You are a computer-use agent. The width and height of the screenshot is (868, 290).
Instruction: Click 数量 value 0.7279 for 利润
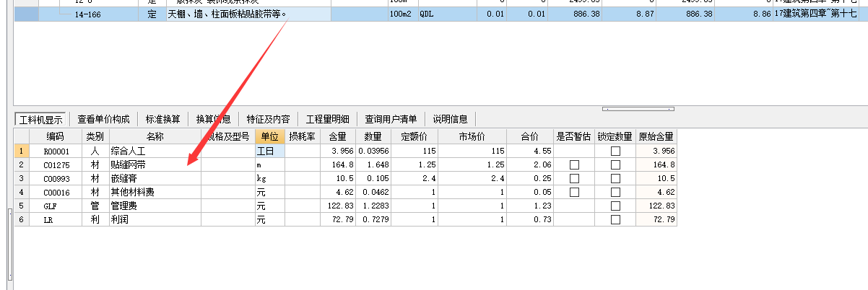pyautogui.click(x=373, y=219)
